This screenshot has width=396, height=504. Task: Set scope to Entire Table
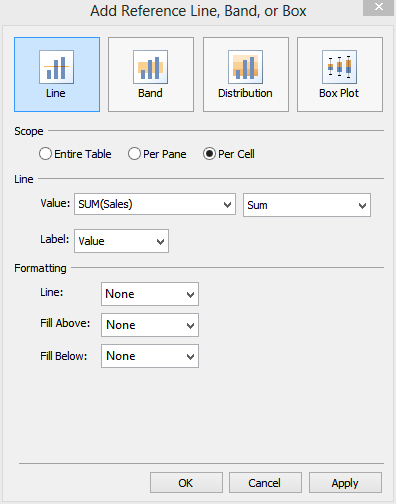(75, 154)
